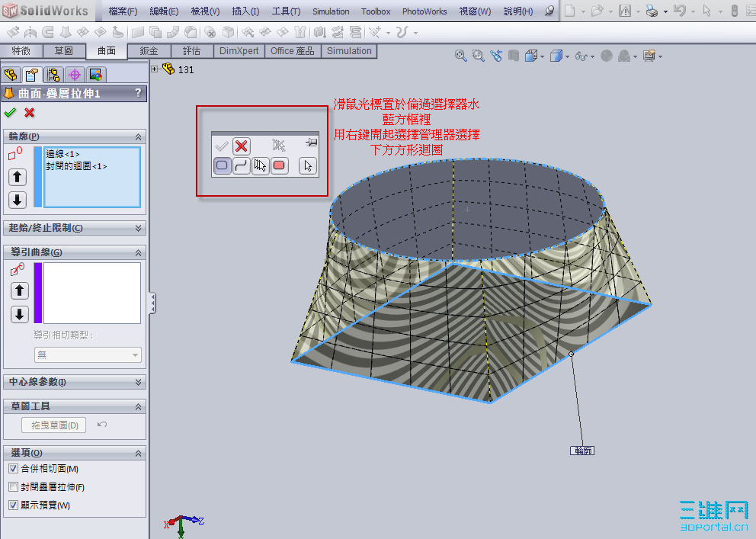756x539 pixels.
Task: Confirm the loft with the green checkmark
Action: coord(10,113)
